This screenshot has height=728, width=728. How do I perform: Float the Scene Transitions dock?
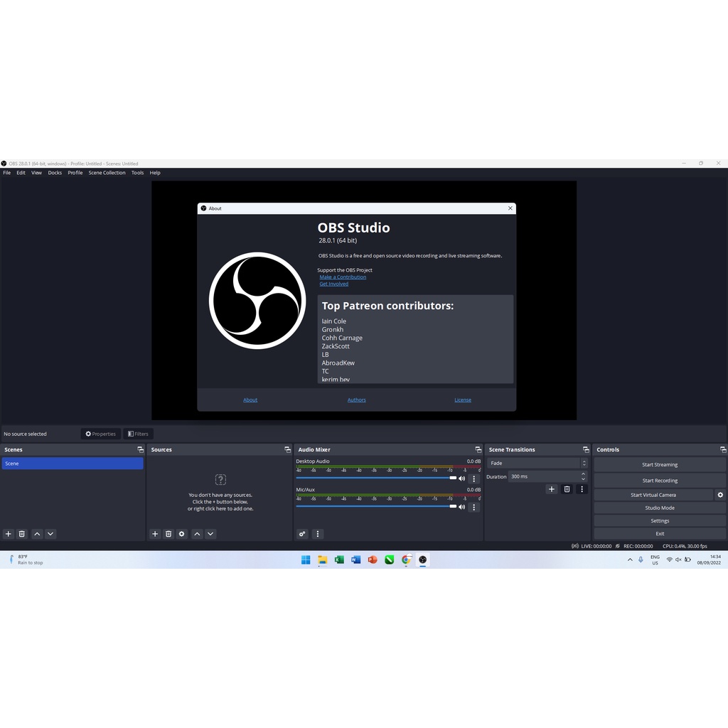586,449
